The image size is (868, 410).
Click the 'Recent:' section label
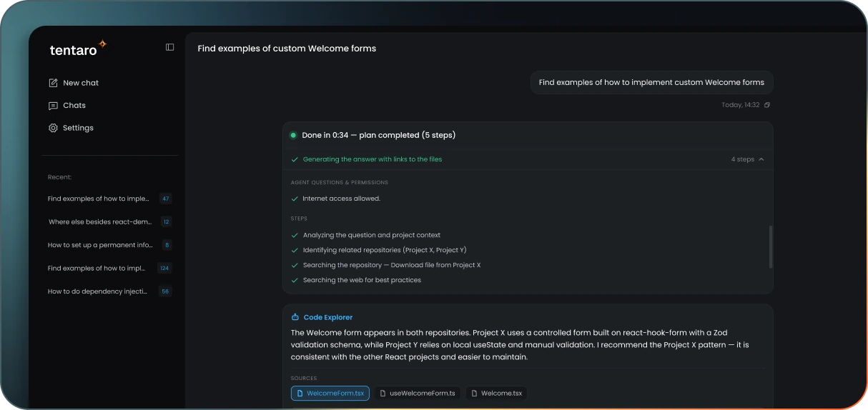point(59,177)
